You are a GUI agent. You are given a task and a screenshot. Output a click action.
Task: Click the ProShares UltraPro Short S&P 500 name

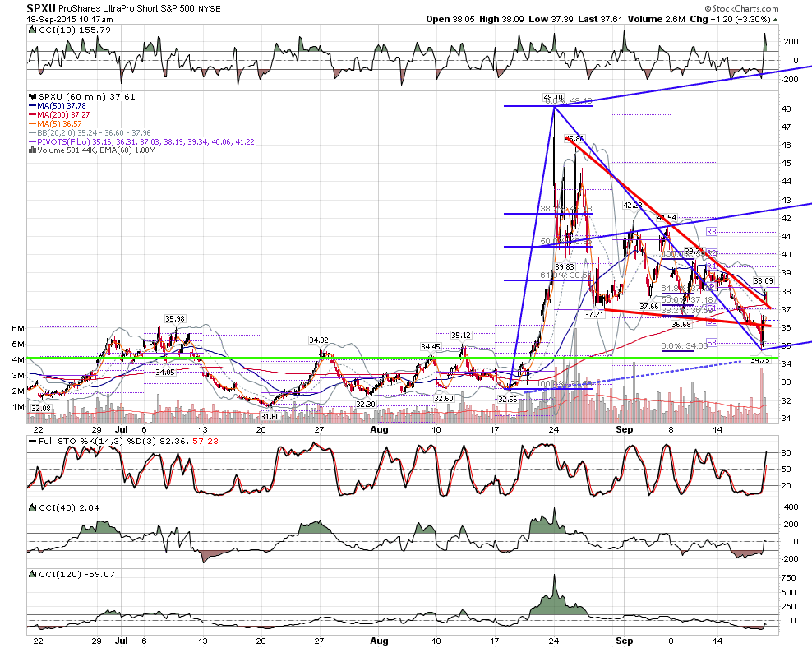(x=127, y=9)
